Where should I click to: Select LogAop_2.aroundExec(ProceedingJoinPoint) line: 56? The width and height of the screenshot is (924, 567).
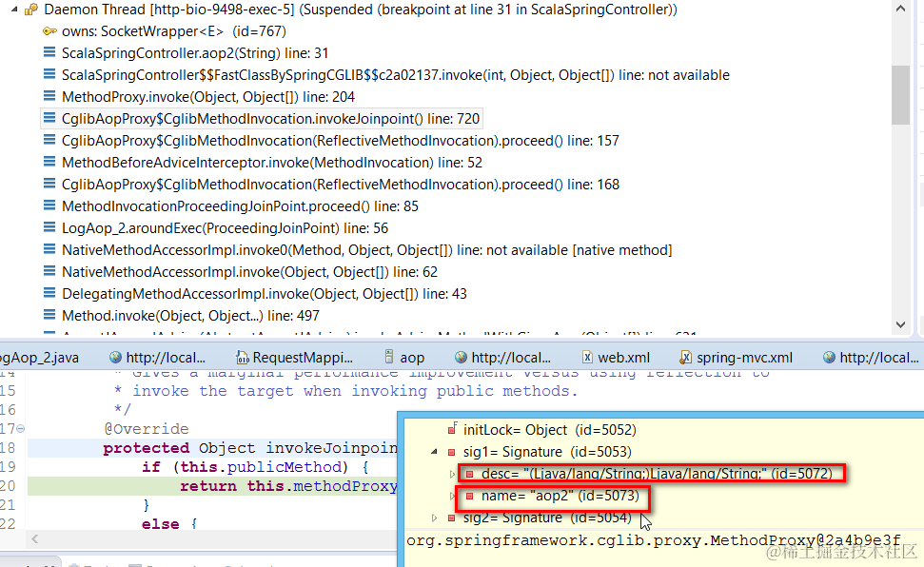pos(225,228)
